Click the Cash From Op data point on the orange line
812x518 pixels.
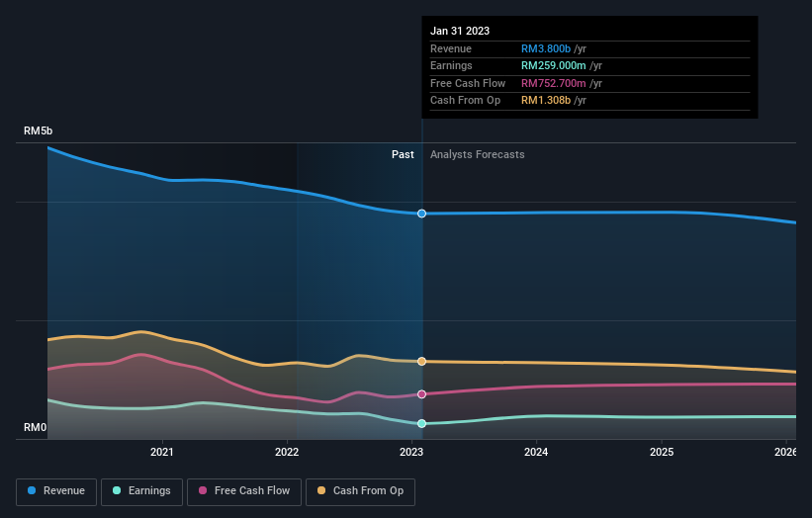click(422, 361)
